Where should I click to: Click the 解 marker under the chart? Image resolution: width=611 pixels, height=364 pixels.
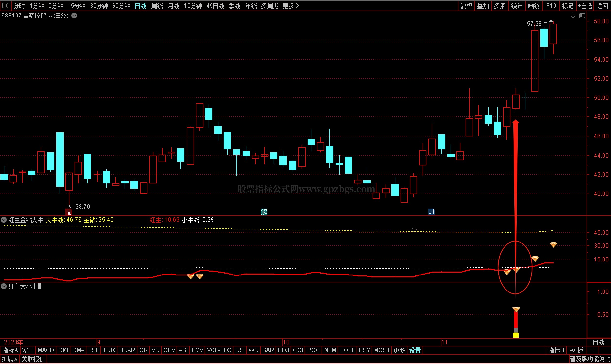(x=264, y=212)
